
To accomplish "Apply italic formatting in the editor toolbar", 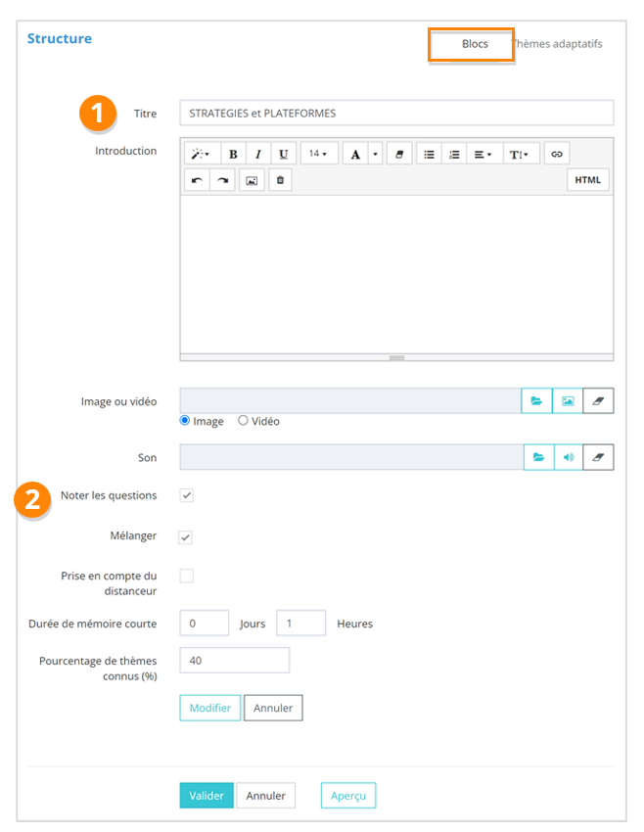I will point(258,155).
